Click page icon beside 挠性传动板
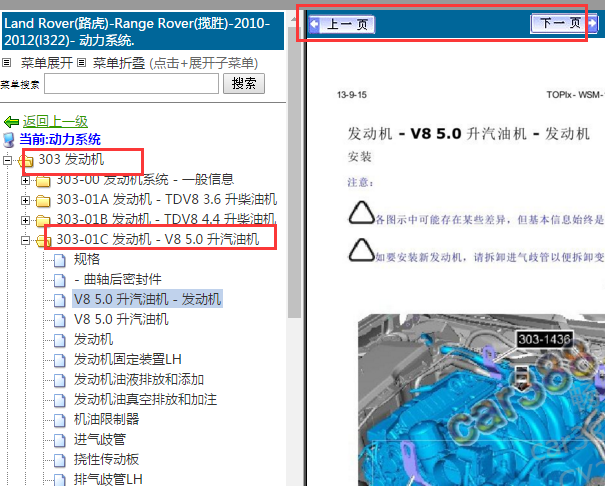The height and width of the screenshot is (486, 605). click(x=59, y=461)
